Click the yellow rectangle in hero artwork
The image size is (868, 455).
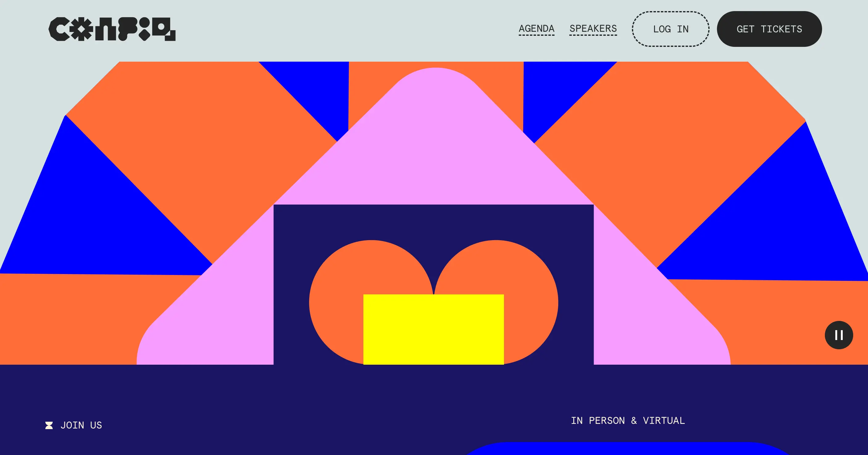click(433, 329)
